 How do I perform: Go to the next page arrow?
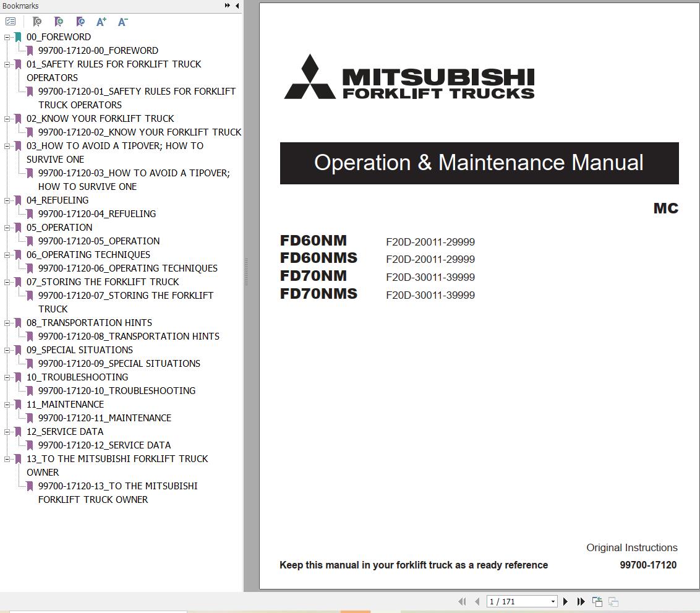pos(565,601)
